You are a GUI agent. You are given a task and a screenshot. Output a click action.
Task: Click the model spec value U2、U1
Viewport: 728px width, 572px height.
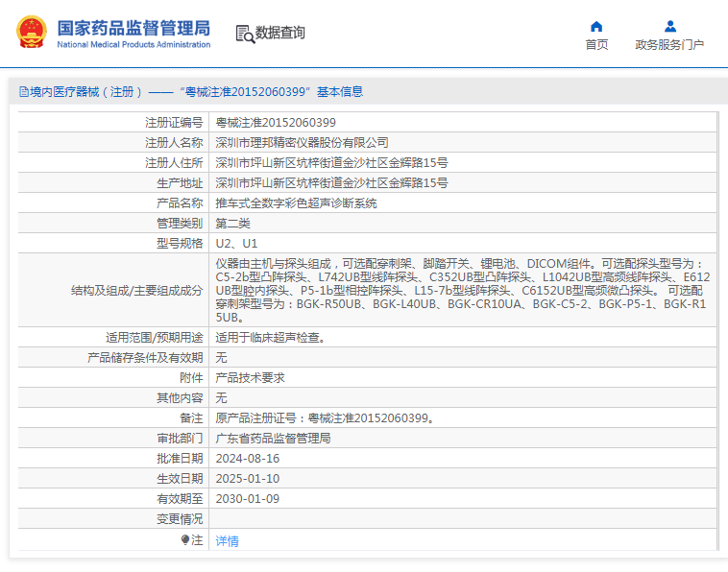[236, 244]
